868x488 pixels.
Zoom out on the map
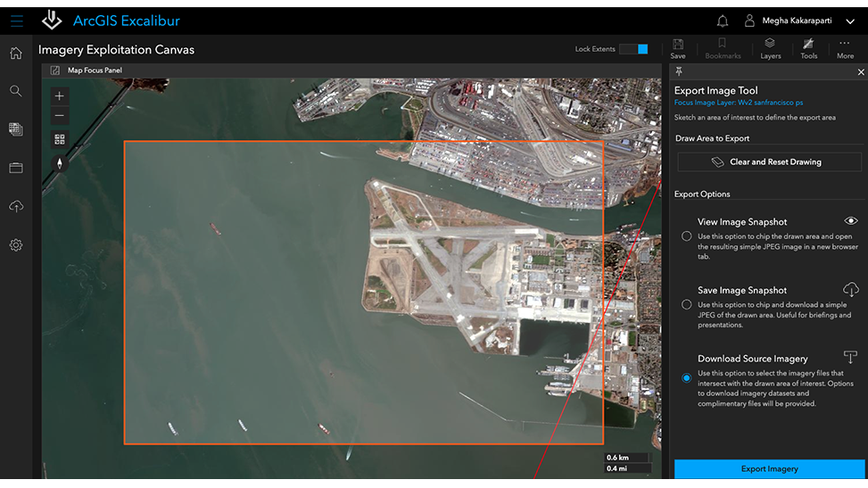[59, 116]
